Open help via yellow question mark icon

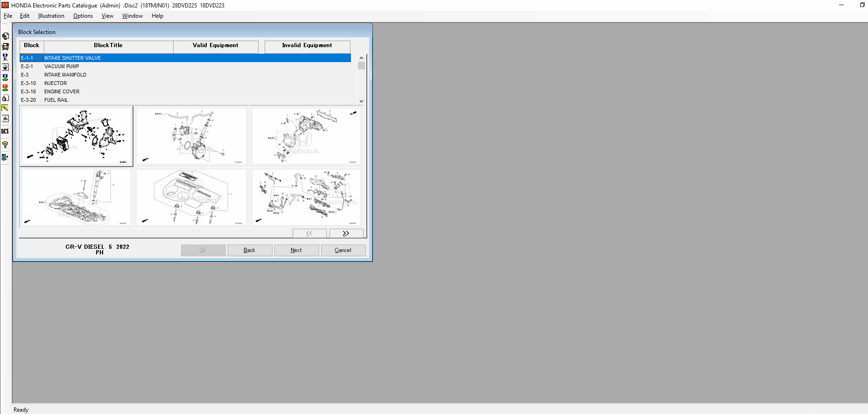5,145
